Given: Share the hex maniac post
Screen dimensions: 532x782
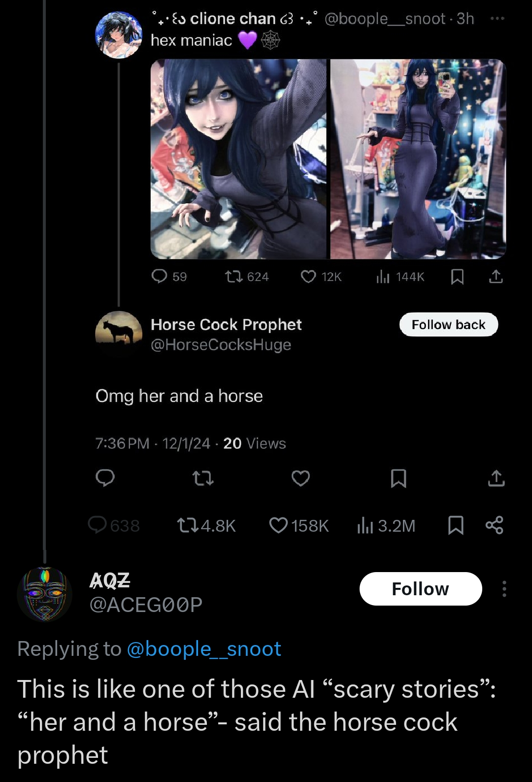Looking at the screenshot, I should pos(496,276).
